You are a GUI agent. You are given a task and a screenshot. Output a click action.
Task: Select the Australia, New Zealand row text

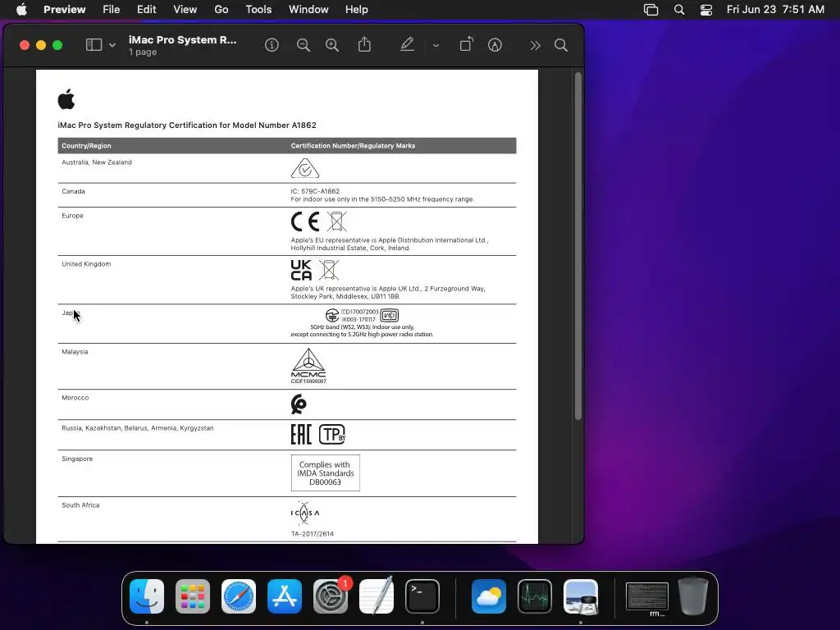(97, 162)
